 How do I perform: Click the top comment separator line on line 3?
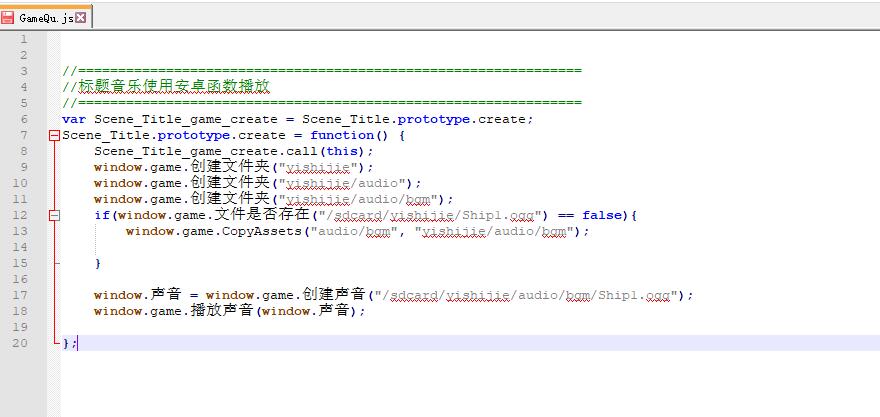click(322, 71)
